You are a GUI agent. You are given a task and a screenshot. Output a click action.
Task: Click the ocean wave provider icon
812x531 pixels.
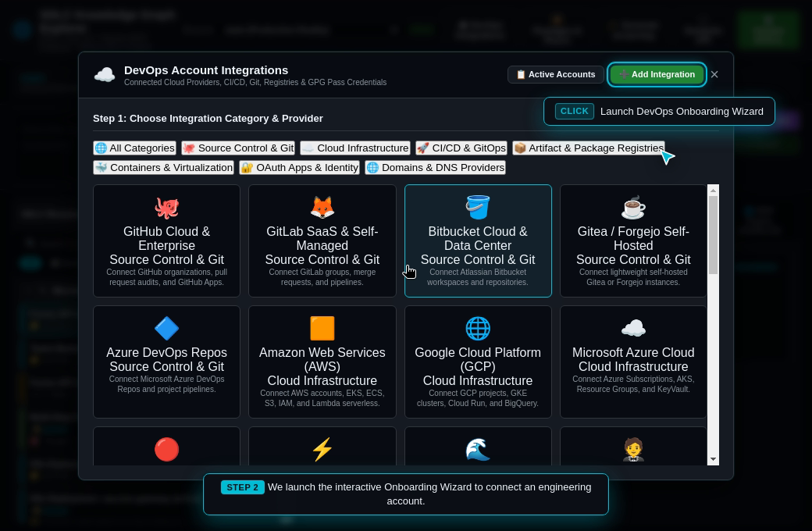pos(478,450)
